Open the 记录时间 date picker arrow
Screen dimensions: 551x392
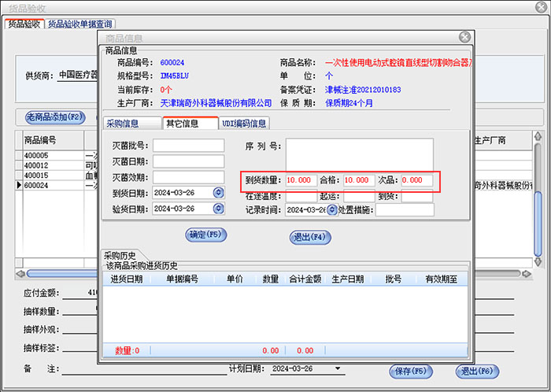point(332,210)
